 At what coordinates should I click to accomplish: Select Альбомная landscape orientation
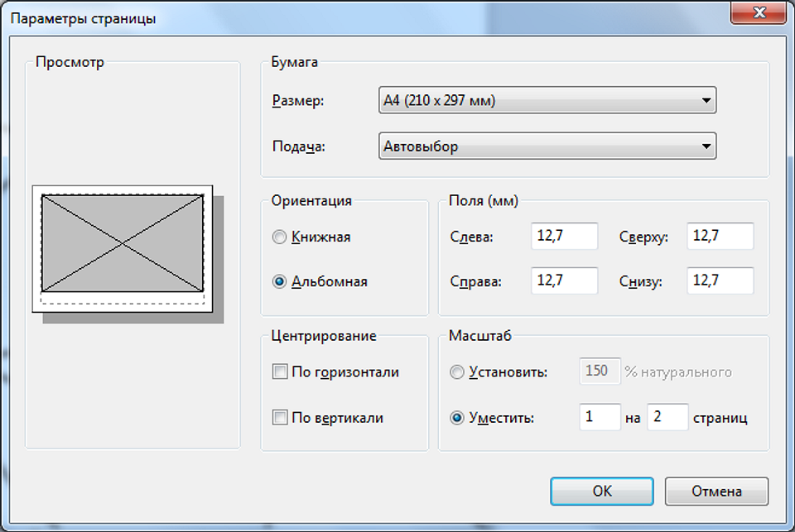[x=279, y=281]
